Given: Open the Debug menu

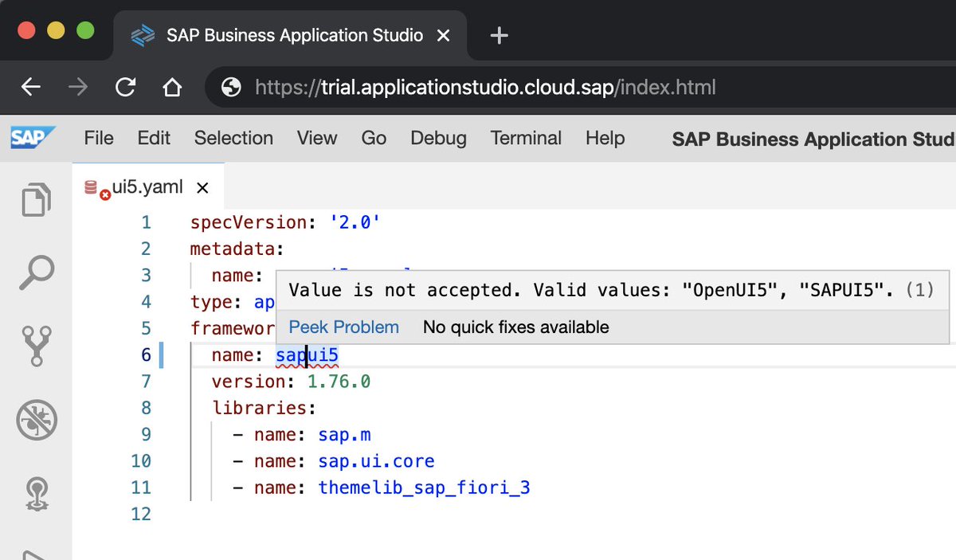Looking at the screenshot, I should point(438,138).
